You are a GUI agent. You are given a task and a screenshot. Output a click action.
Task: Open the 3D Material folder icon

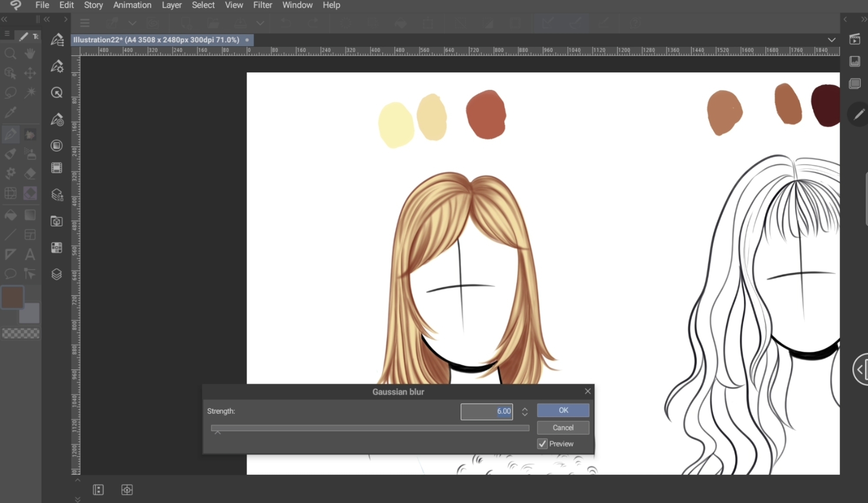click(x=57, y=221)
